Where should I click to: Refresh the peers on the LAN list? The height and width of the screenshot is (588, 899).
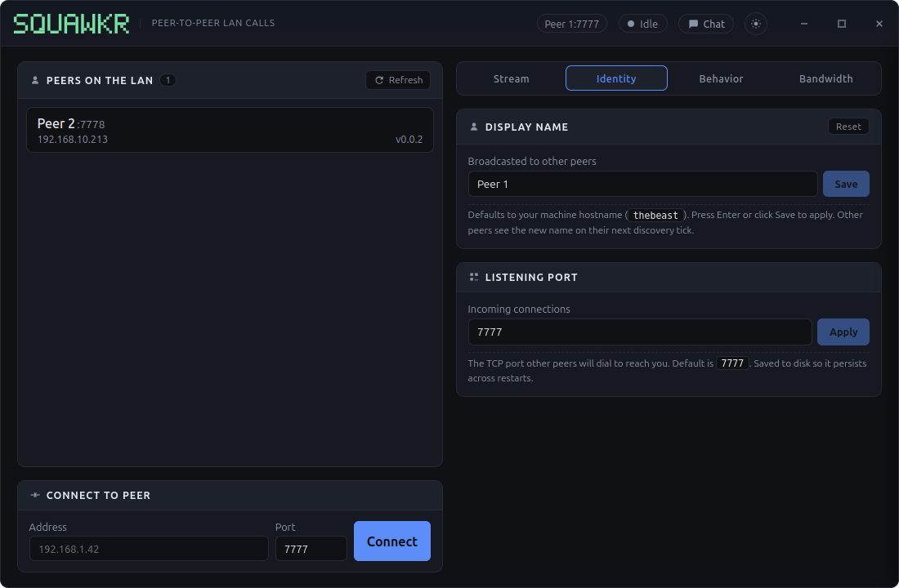coord(398,80)
